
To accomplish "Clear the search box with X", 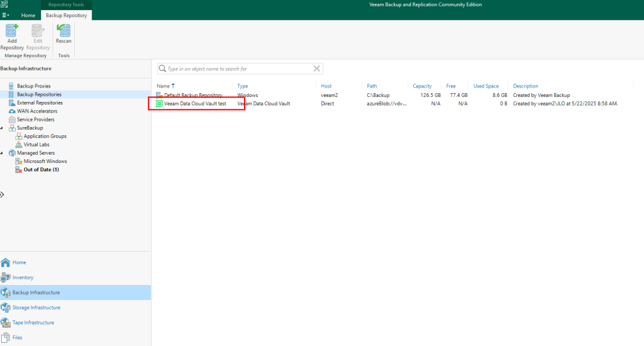I will tap(317, 69).
